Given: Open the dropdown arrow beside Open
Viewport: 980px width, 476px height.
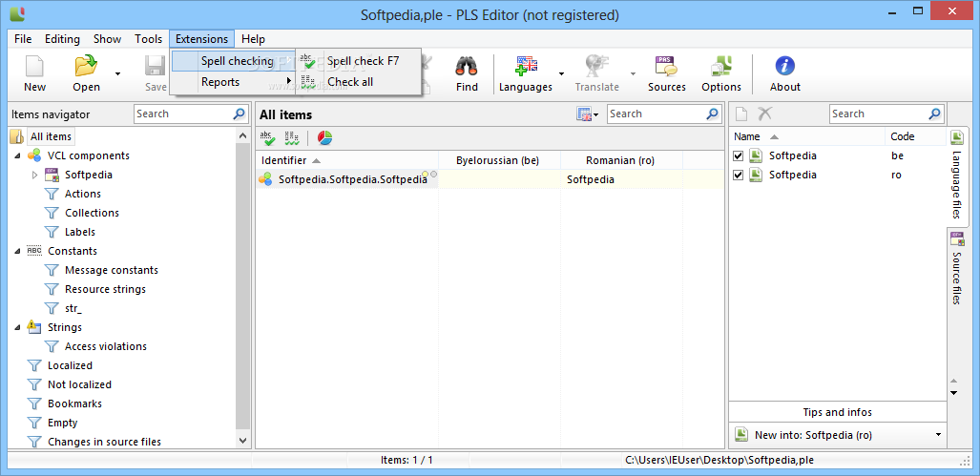Looking at the screenshot, I should point(117,73).
